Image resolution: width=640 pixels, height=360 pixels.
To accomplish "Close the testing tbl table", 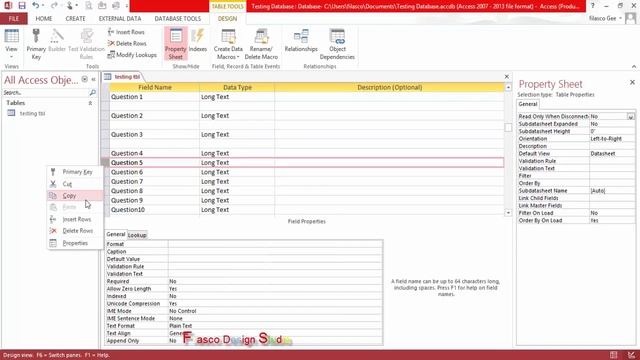I will click(x=507, y=76).
